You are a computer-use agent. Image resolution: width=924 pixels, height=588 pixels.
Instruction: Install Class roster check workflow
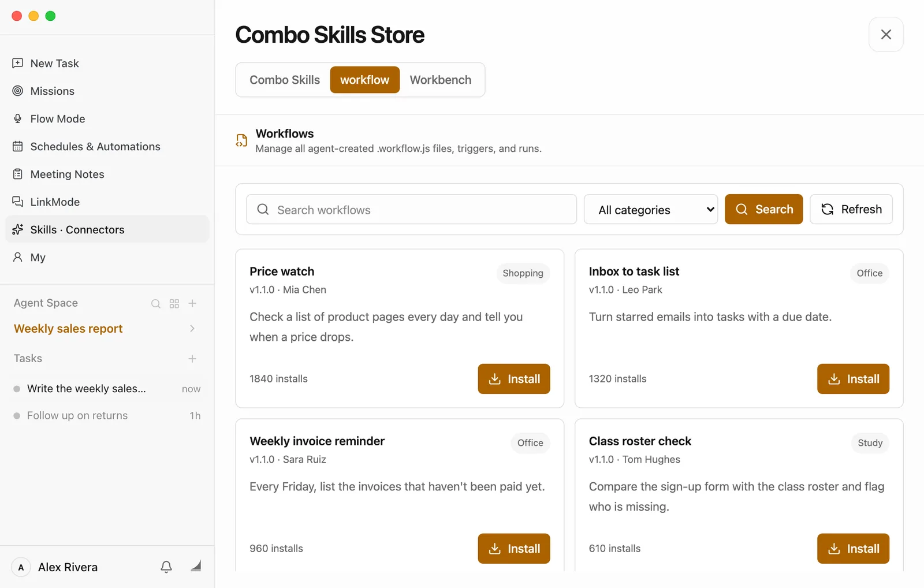[x=853, y=548]
